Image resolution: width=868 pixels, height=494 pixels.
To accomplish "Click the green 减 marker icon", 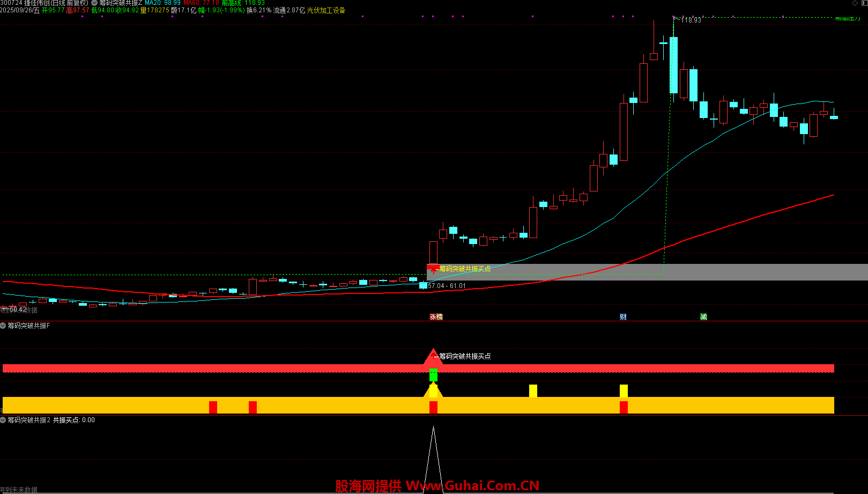I will coord(703,317).
